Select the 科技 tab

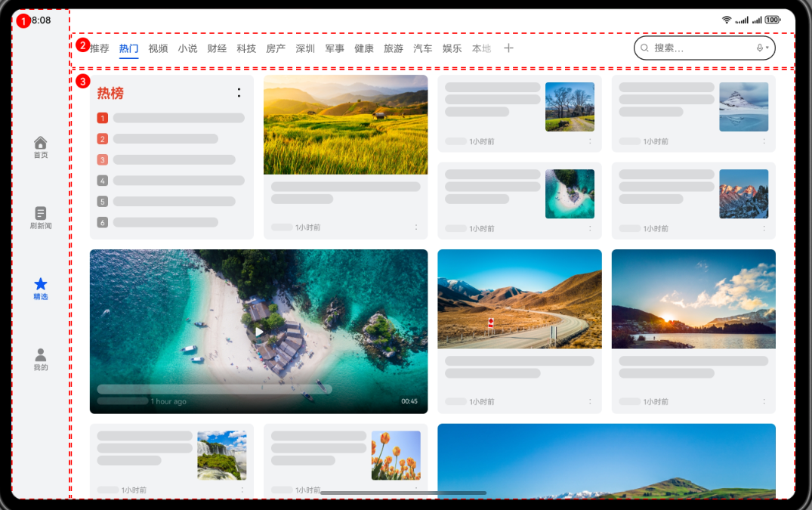pyautogui.click(x=246, y=48)
